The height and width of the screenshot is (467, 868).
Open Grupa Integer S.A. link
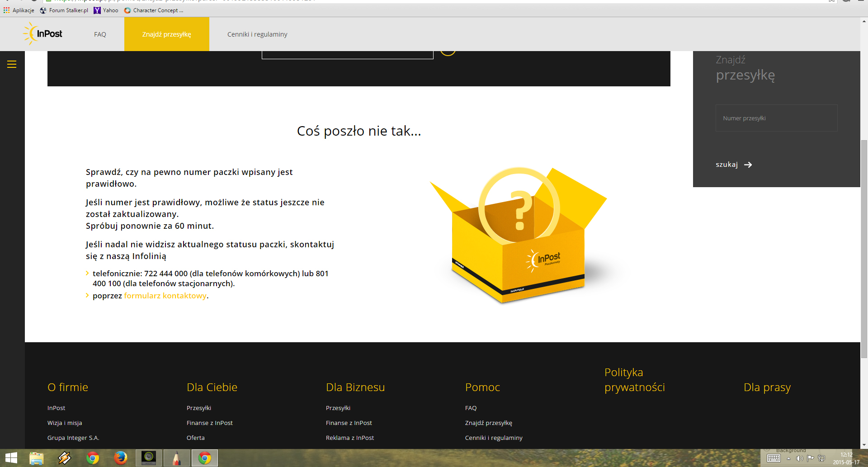[x=73, y=438]
